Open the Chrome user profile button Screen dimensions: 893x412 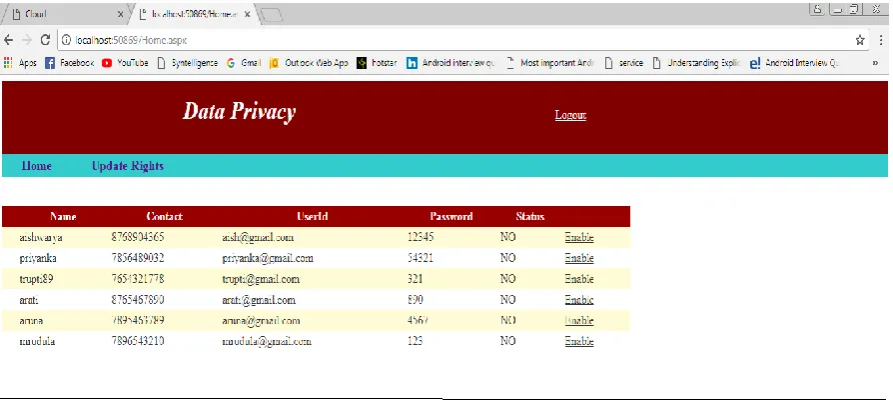point(817,9)
